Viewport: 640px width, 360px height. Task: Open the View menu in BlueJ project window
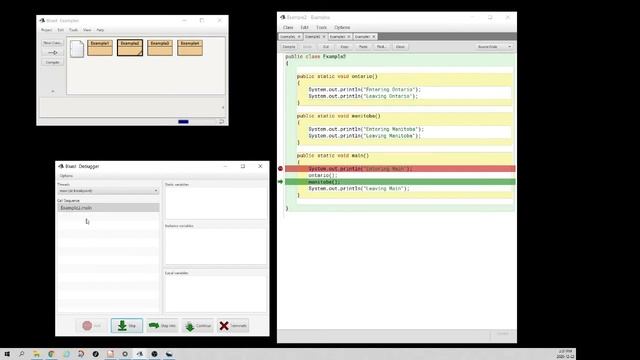87,30
